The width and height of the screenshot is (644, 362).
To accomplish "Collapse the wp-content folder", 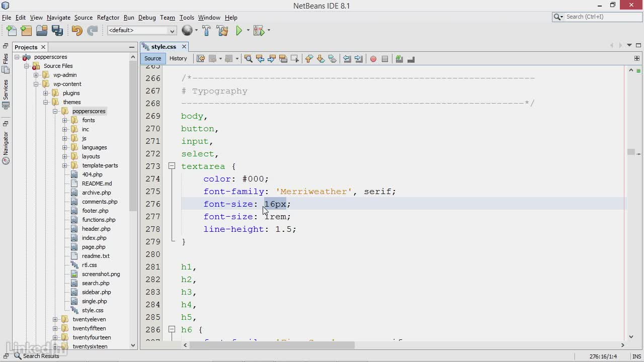I will click(x=36, y=84).
